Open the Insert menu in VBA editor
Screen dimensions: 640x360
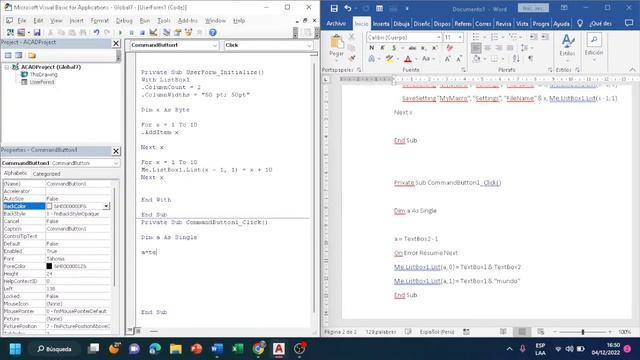pos(76,20)
